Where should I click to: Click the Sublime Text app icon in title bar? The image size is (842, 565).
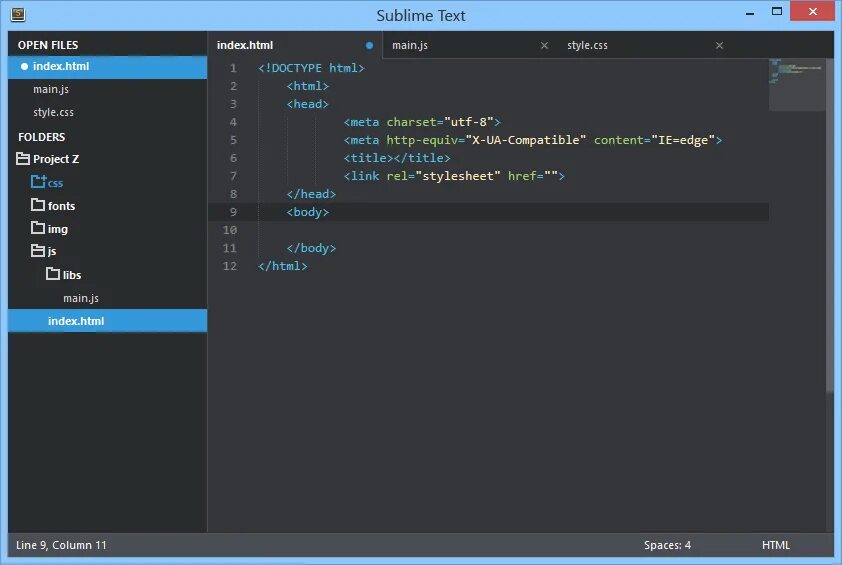click(x=18, y=15)
